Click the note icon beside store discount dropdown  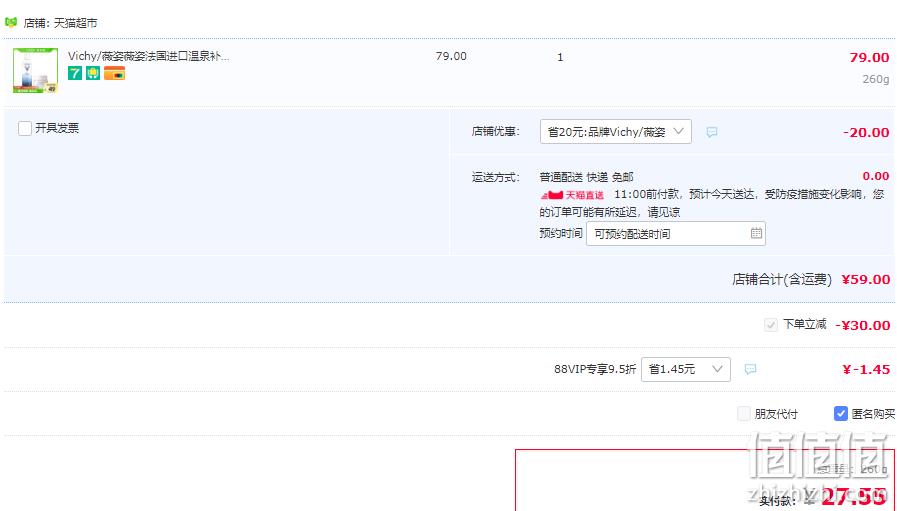712,132
